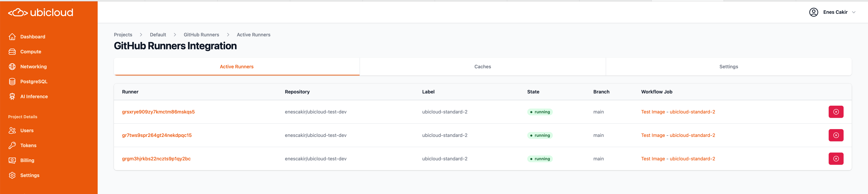Open runner grgm3hjrkbs22nczts9p1qy2bc
The height and width of the screenshot is (194, 868).
[x=156, y=158]
